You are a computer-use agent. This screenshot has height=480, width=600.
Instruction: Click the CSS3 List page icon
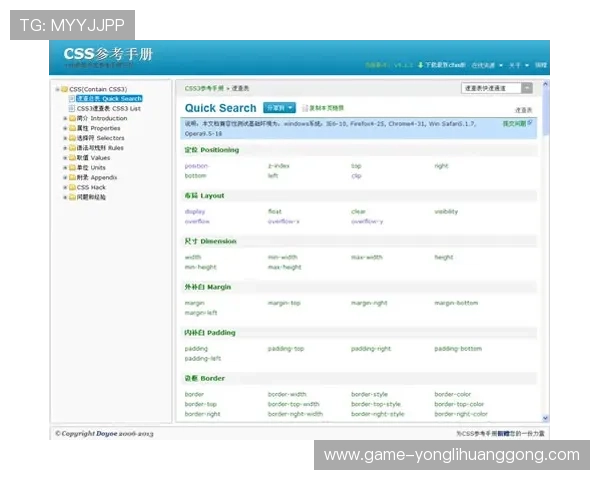pos(72,108)
